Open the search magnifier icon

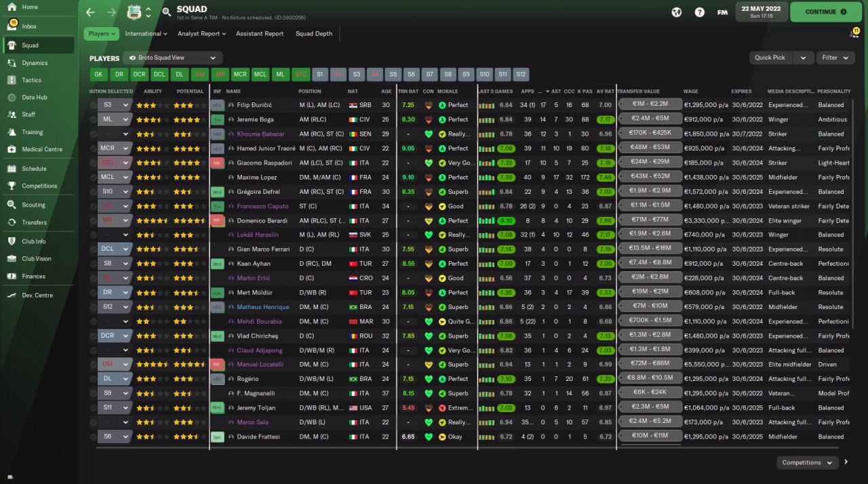pyautogui.click(x=167, y=12)
